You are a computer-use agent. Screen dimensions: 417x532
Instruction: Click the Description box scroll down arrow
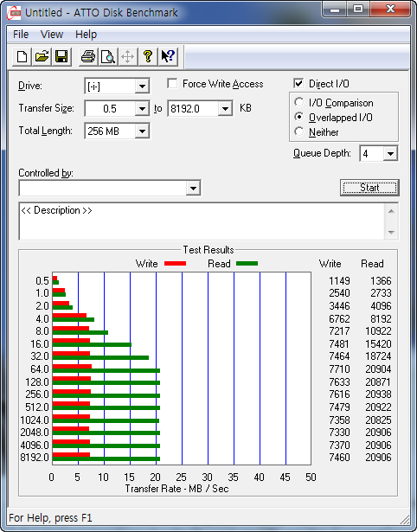[391, 233]
